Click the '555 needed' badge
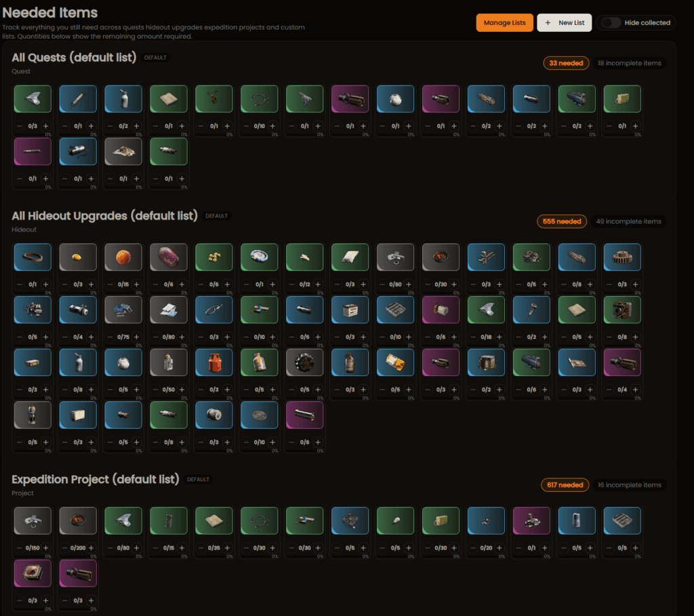The height and width of the screenshot is (616, 694). (x=562, y=222)
